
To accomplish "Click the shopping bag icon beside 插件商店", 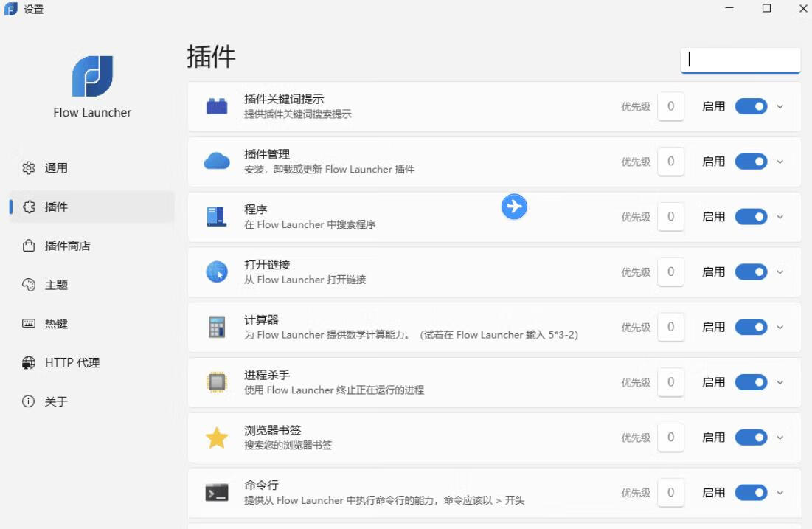I will coord(29,246).
